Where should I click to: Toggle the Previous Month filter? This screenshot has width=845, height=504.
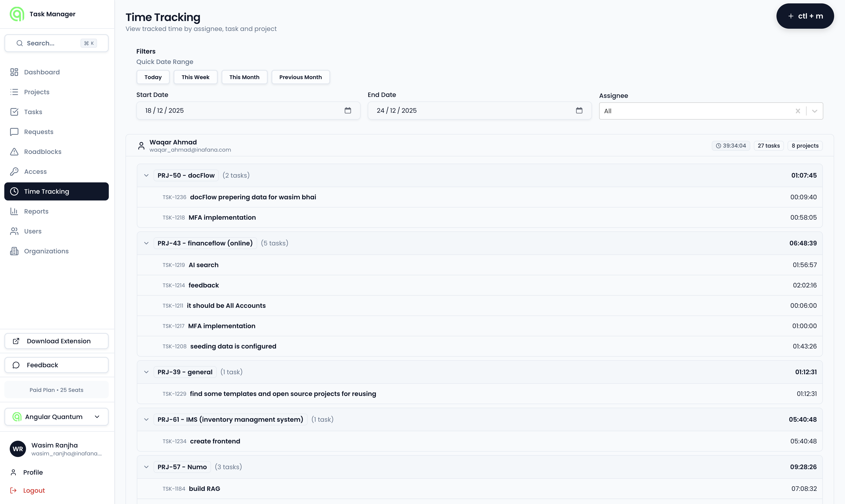(300, 77)
